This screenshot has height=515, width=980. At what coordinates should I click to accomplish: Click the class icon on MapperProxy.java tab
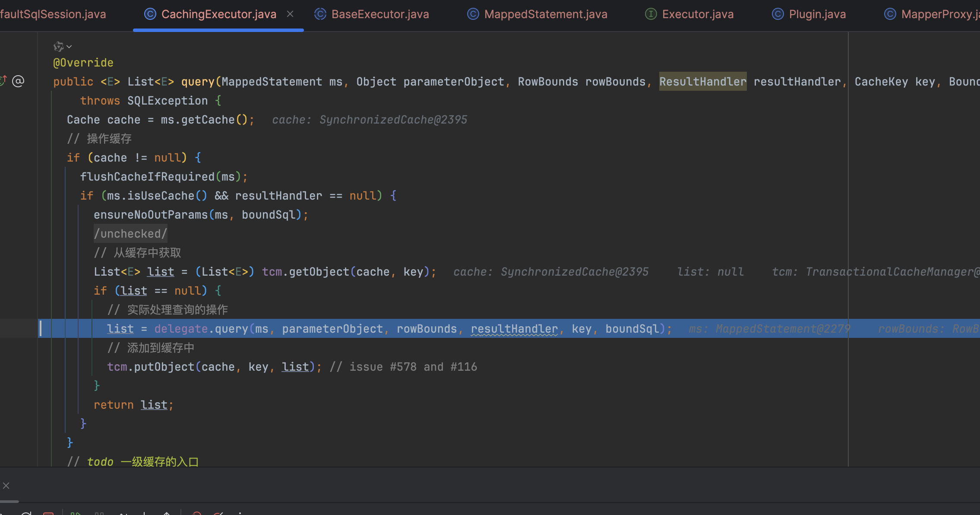tap(890, 14)
